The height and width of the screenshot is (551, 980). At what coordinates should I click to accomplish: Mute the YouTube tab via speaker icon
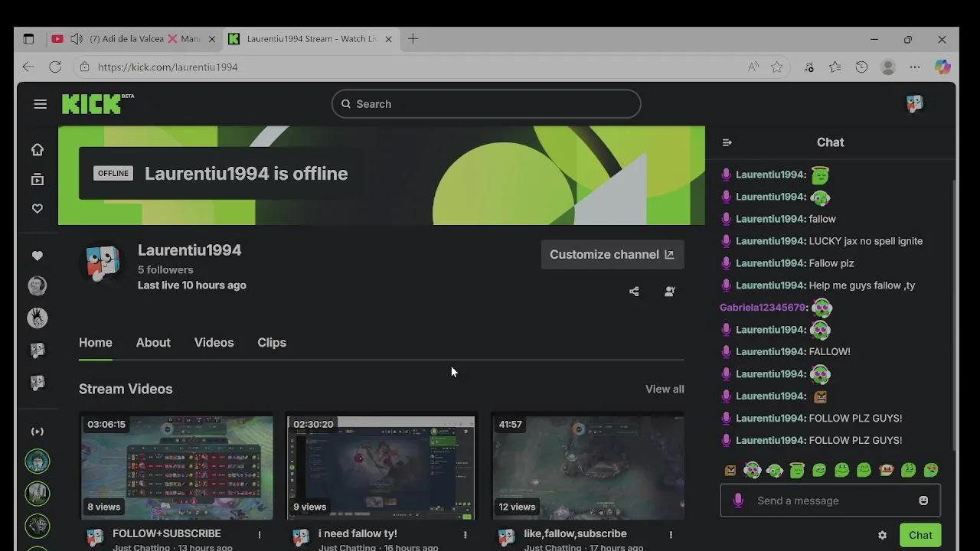pyautogui.click(x=77, y=39)
